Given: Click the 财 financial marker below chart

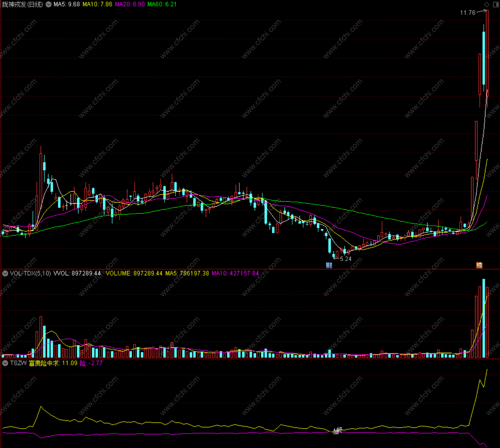Looking at the screenshot, I should (329, 265).
